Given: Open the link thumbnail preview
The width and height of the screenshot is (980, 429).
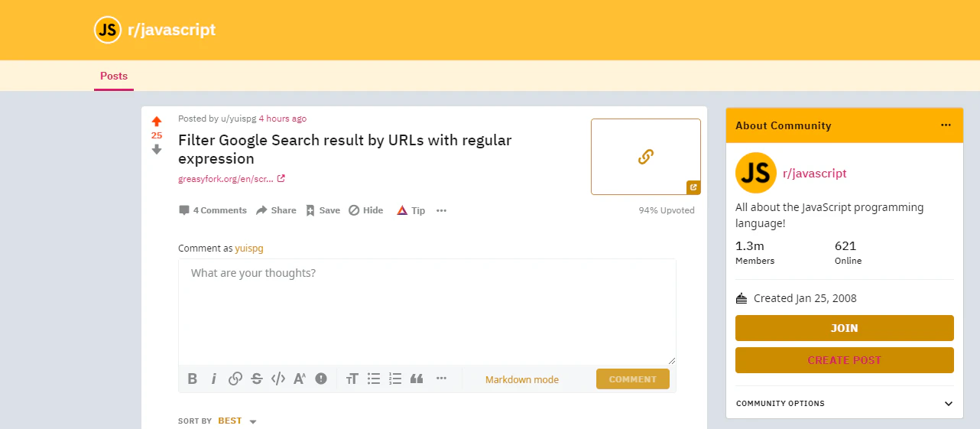Looking at the screenshot, I should click(646, 157).
